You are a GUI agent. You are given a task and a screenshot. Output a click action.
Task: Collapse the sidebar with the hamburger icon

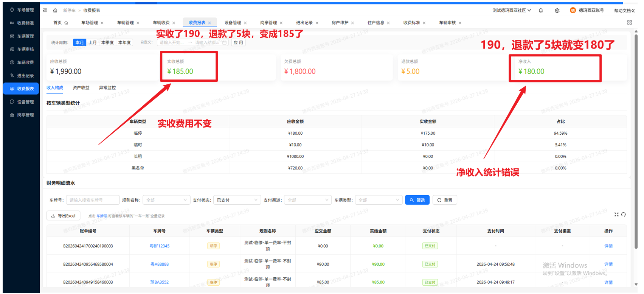tap(45, 10)
